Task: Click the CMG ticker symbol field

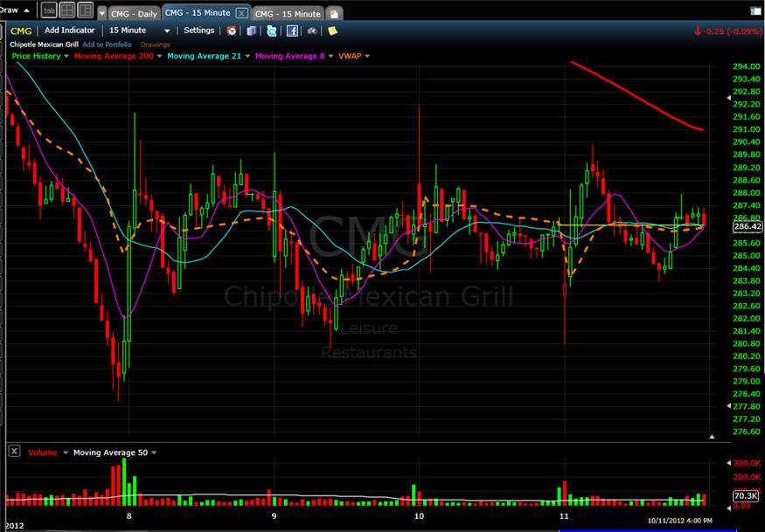Action: pos(21,31)
